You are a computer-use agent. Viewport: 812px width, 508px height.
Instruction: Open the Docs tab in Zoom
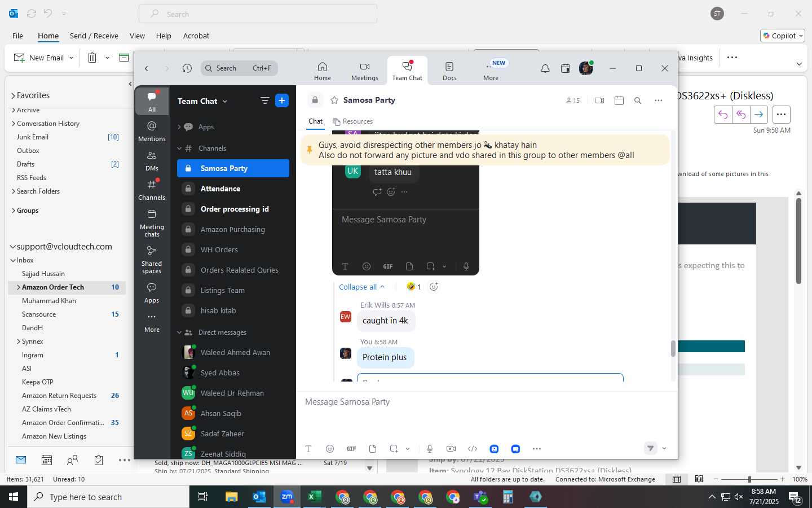(x=449, y=71)
